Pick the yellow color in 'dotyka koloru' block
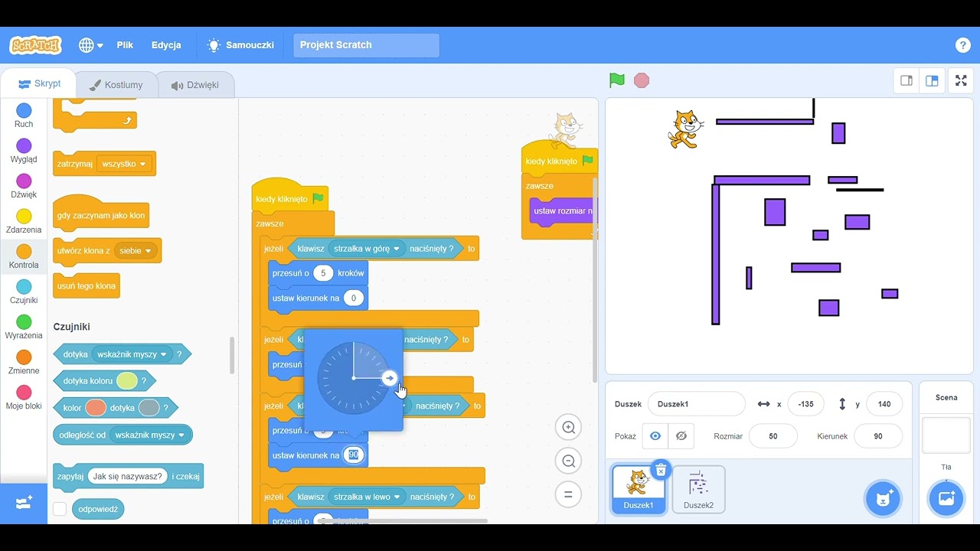Screen dimensions: 980x551 (x=127, y=380)
